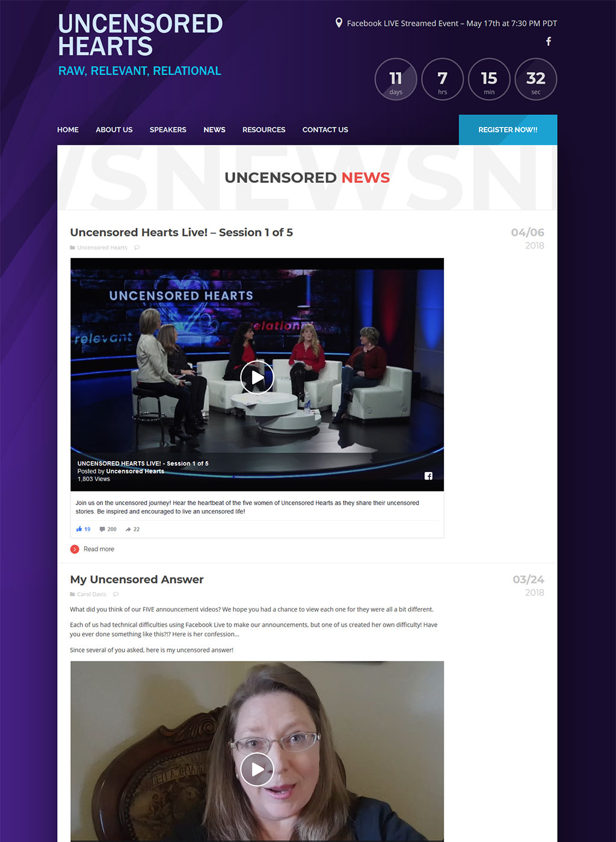Click the red Read more arrow icon
The height and width of the screenshot is (842, 616).
75,549
